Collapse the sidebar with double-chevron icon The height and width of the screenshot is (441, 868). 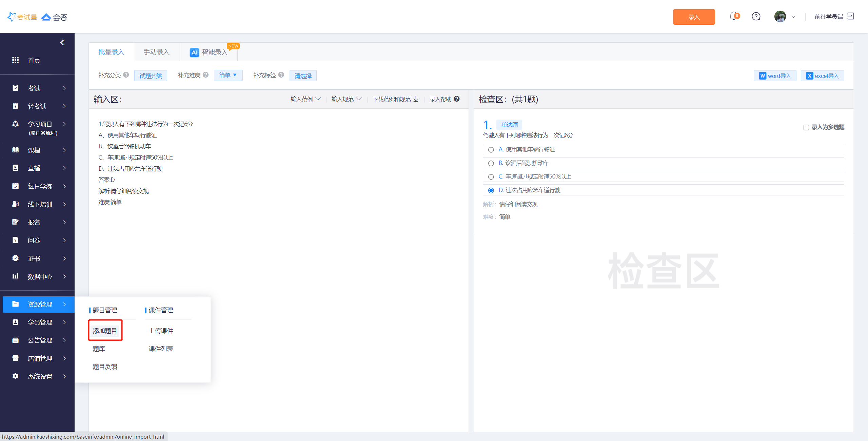pos(62,42)
